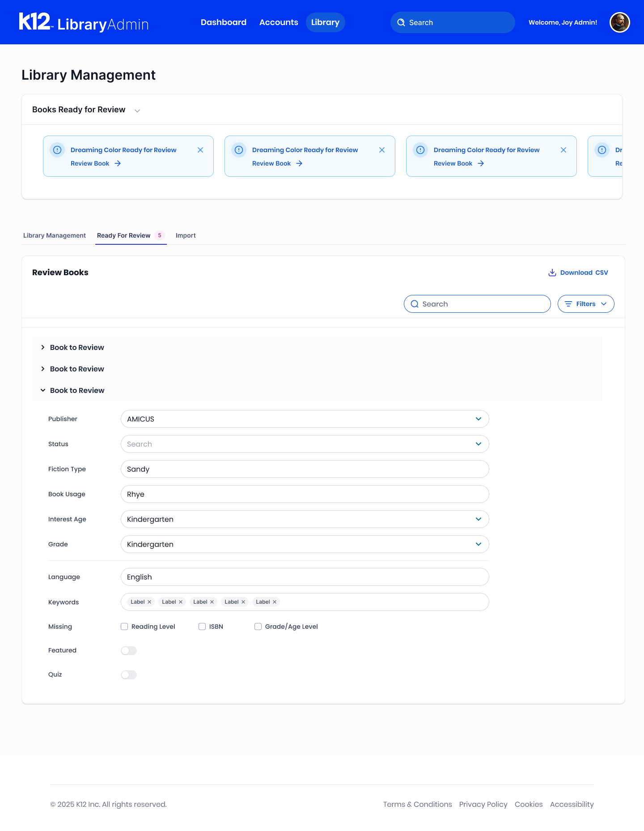644x831 pixels.
Task: Click the download icon beside Download CSV
Action: (x=552, y=273)
